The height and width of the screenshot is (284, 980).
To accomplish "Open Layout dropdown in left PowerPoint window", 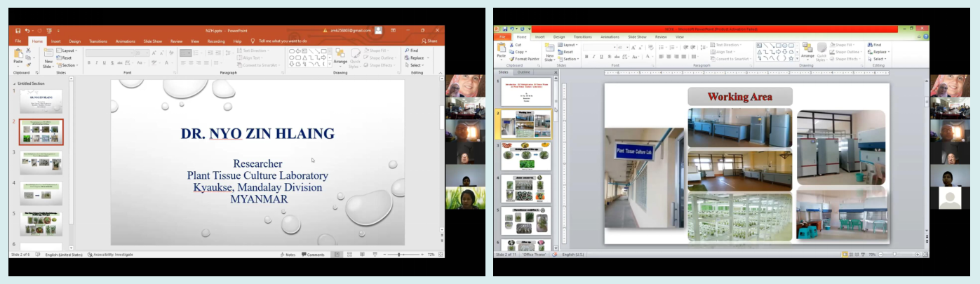I will [x=68, y=50].
